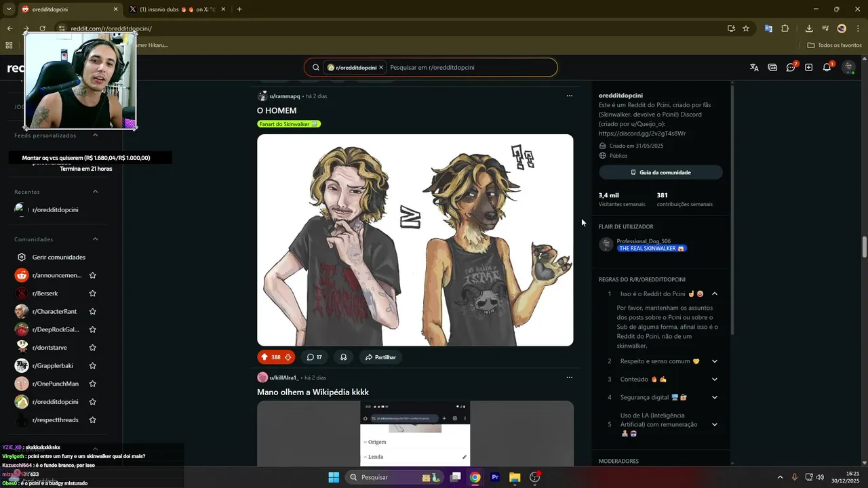868x488 pixels.
Task: Downvote the O HOMEM post
Action: tap(288, 357)
